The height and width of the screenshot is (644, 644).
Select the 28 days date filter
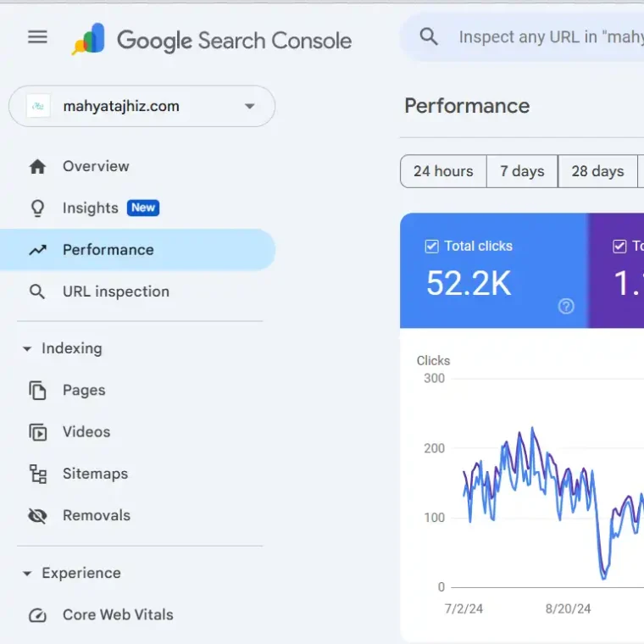coord(597,171)
